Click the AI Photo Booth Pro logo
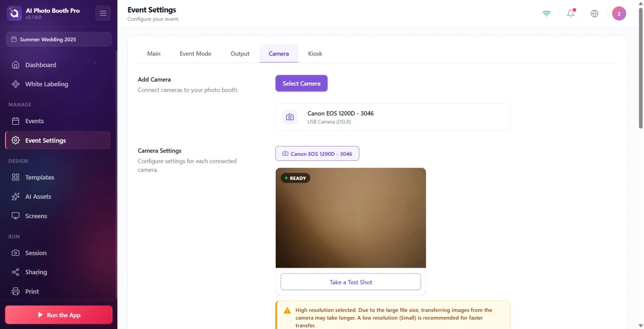 [x=14, y=13]
